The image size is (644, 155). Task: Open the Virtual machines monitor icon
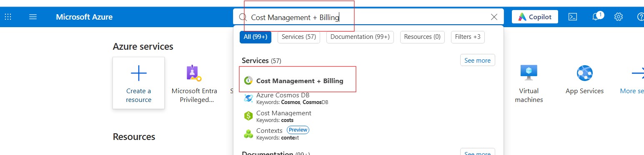point(529,73)
